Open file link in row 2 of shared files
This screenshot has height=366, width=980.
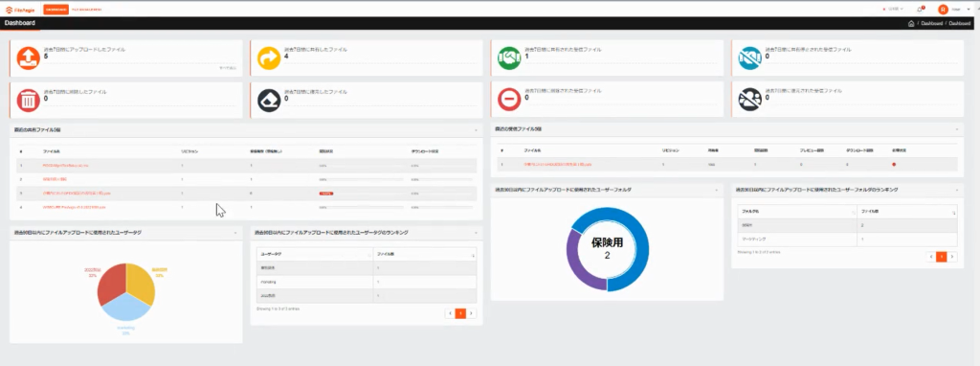click(54, 179)
